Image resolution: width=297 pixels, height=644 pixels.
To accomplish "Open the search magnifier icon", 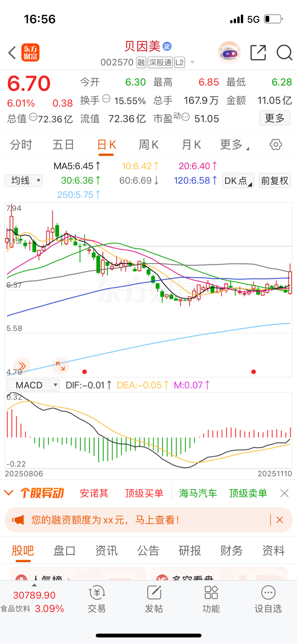I will (x=284, y=53).
